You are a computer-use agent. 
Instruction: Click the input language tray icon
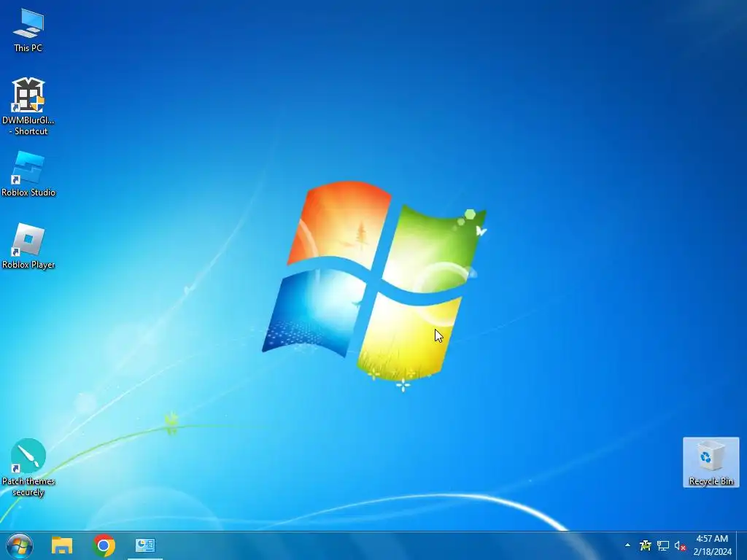point(646,545)
